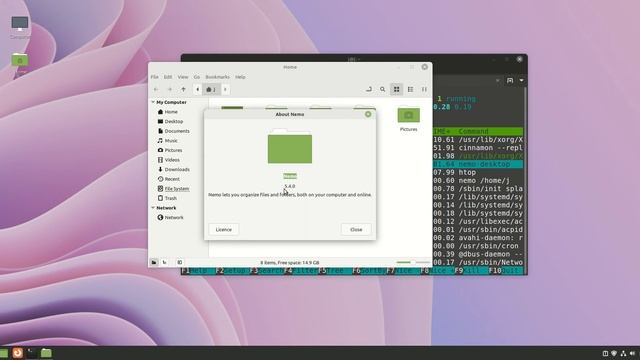This screenshot has width=640, height=360.
Task: Show tree view via status bar icon
Action: pyautogui.click(x=165, y=262)
